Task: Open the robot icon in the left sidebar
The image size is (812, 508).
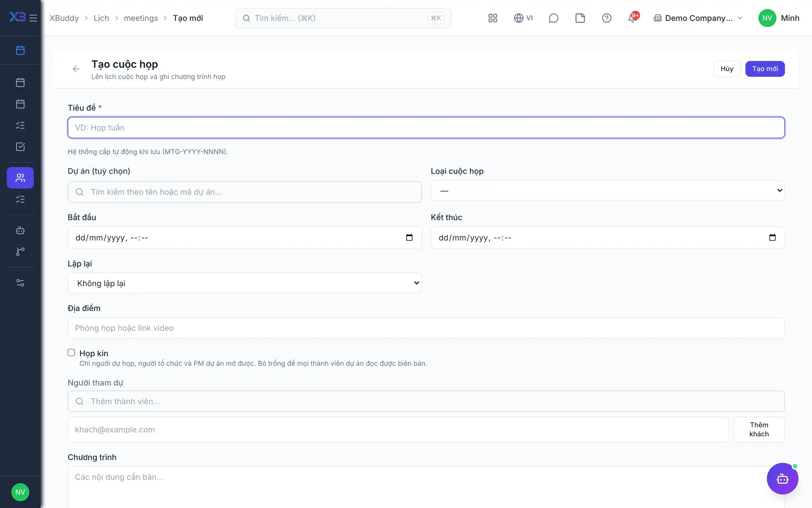Action: coord(20,231)
